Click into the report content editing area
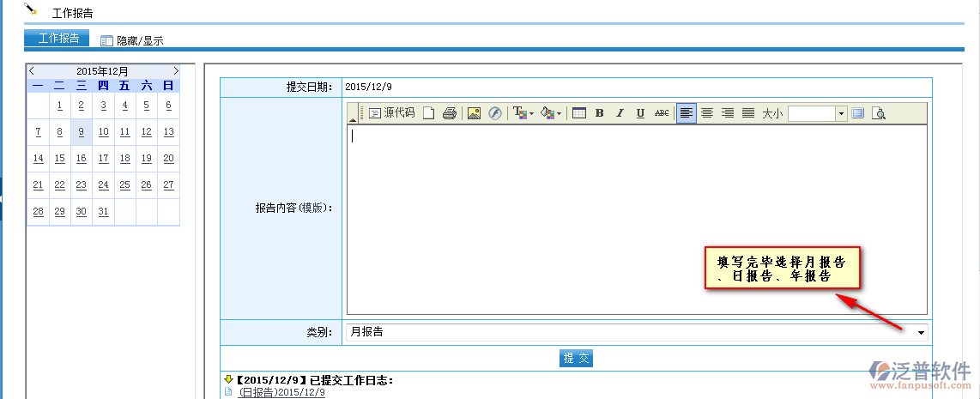The height and width of the screenshot is (399, 980). (x=637, y=220)
